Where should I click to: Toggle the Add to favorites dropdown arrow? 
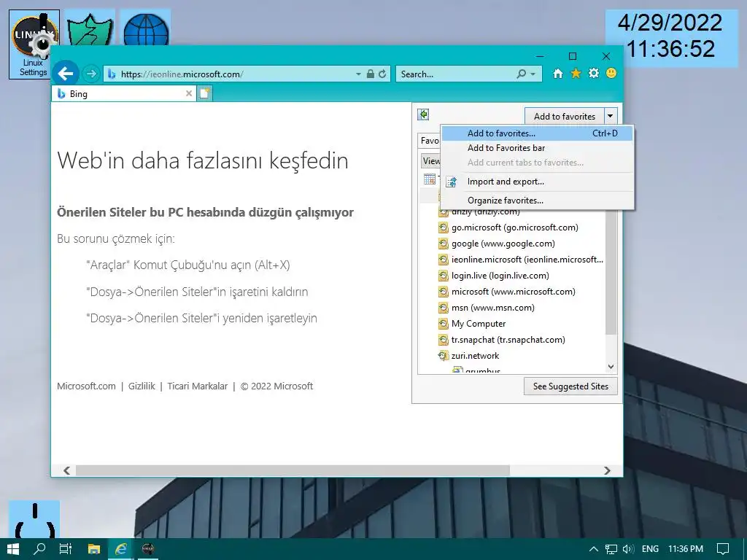click(x=611, y=116)
